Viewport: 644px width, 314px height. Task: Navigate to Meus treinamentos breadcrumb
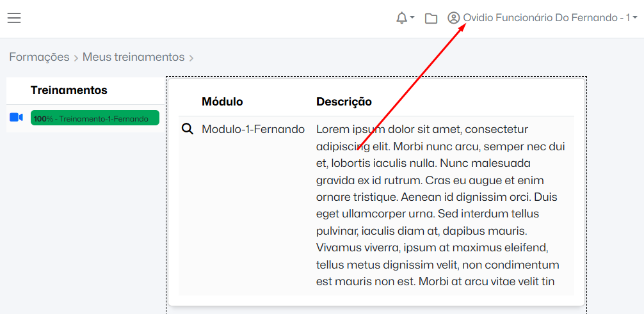(x=133, y=57)
